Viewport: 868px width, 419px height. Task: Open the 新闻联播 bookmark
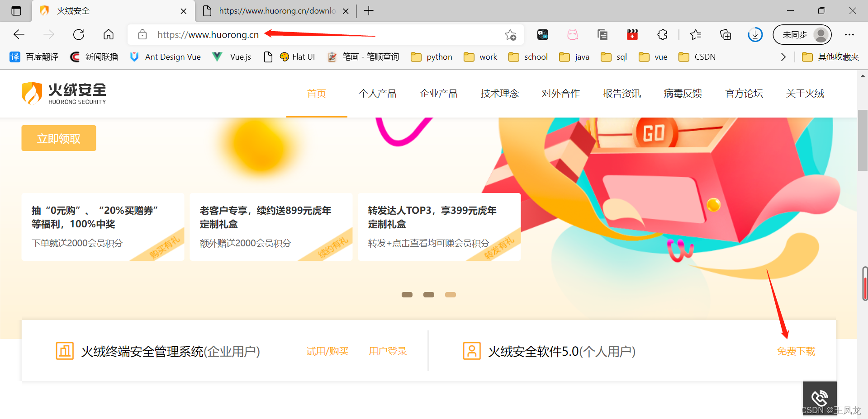94,57
